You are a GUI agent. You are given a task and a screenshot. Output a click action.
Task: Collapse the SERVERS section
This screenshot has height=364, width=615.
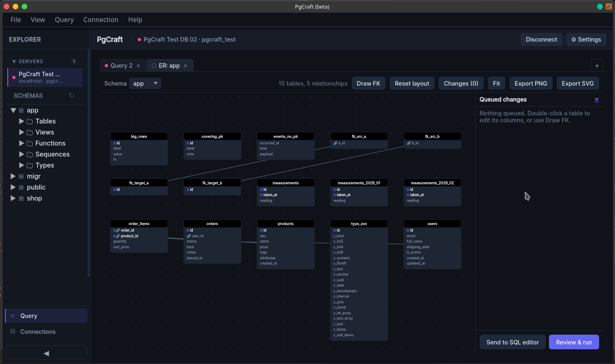tap(14, 62)
